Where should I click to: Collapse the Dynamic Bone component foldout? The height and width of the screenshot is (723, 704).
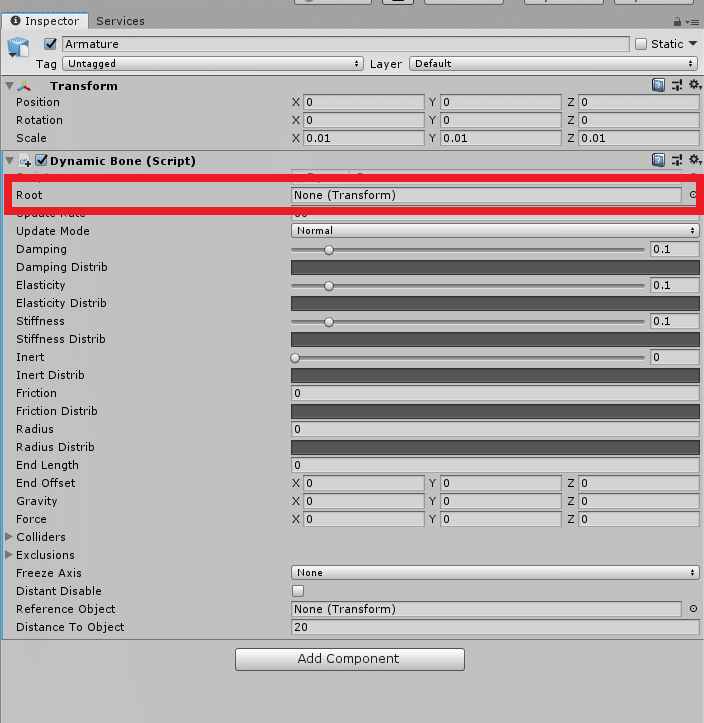point(9,160)
